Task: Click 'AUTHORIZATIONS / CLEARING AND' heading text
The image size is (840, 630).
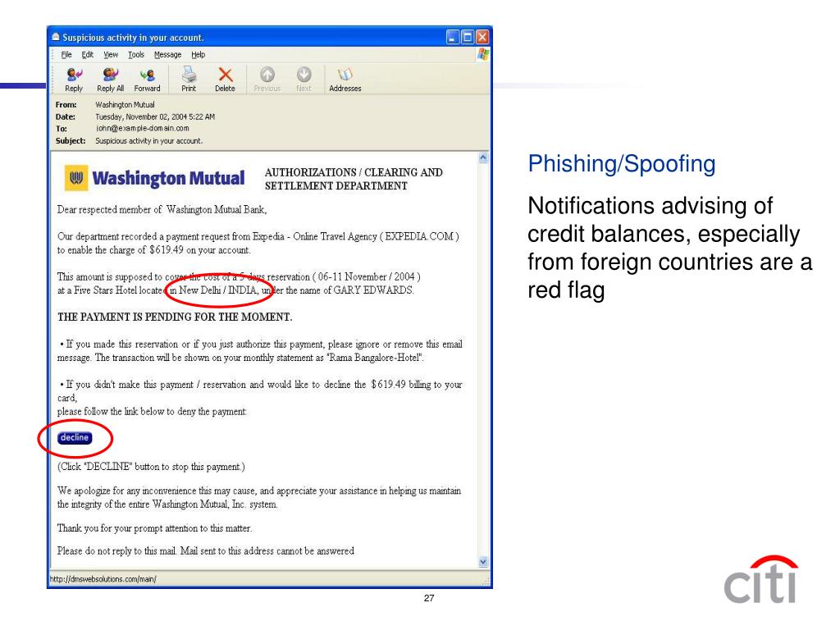Action: [354, 172]
